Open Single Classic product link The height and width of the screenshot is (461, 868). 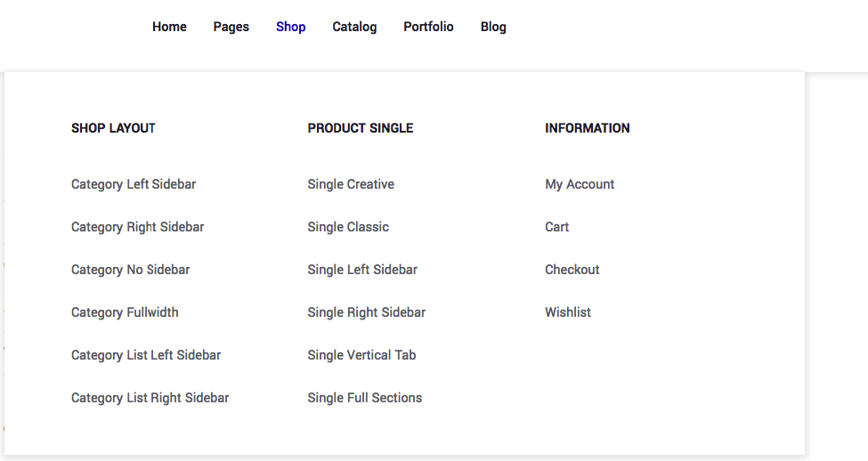coord(348,227)
